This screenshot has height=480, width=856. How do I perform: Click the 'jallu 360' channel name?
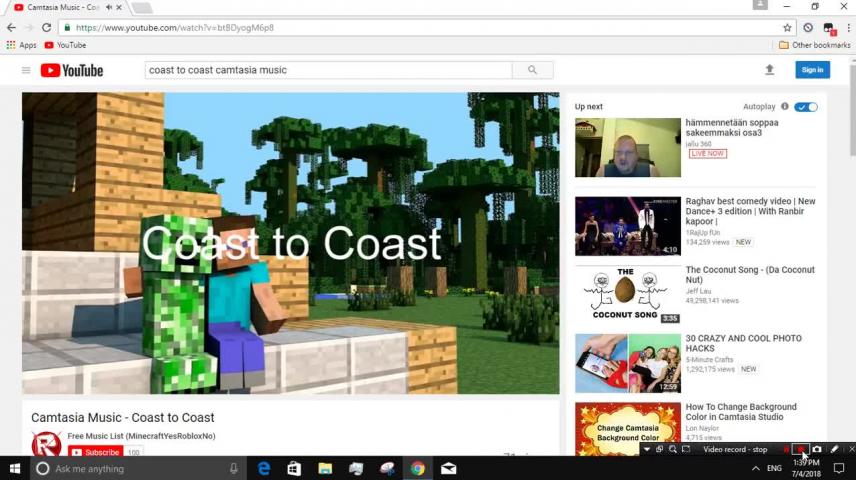click(x=698, y=144)
